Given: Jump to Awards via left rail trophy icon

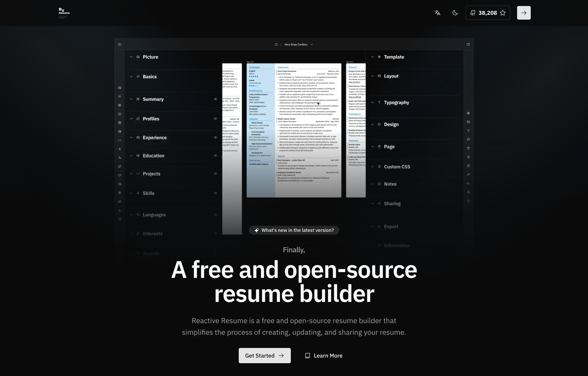Looking at the screenshot, I should coord(120,176).
